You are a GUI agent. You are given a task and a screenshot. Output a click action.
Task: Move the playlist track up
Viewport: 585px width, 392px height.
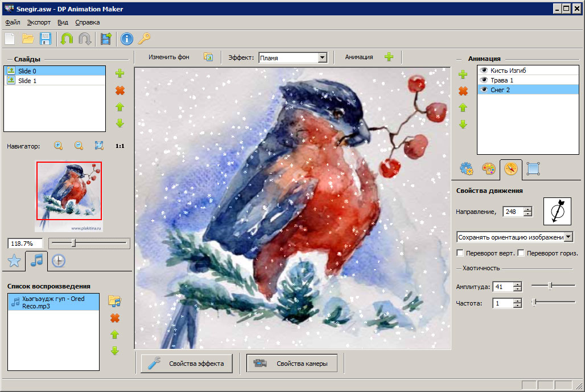[115, 335]
